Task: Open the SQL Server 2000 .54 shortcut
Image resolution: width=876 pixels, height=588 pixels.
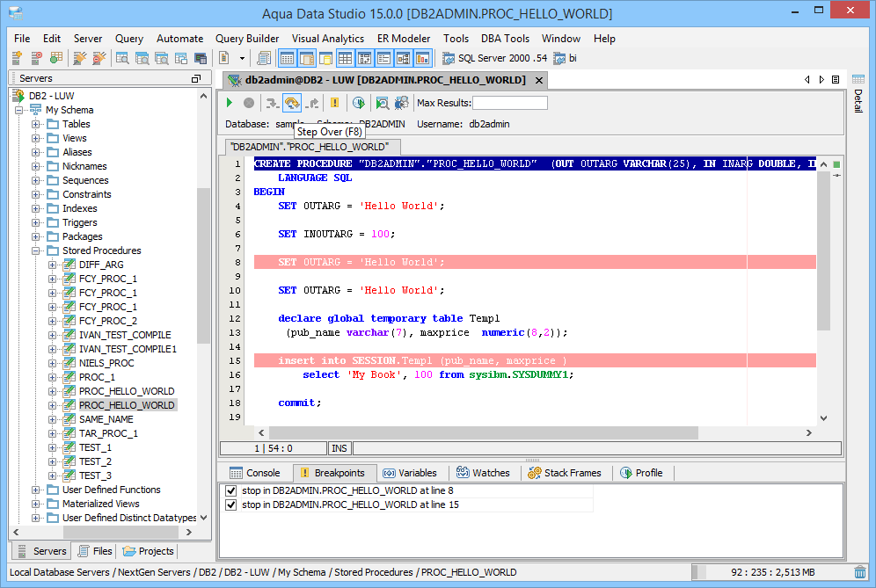Action: click(x=494, y=58)
